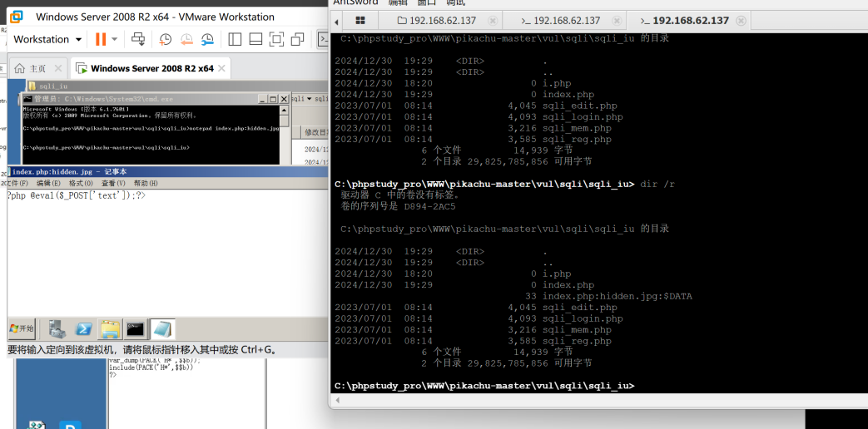Enter full screen mode in VMware

pos(276,39)
